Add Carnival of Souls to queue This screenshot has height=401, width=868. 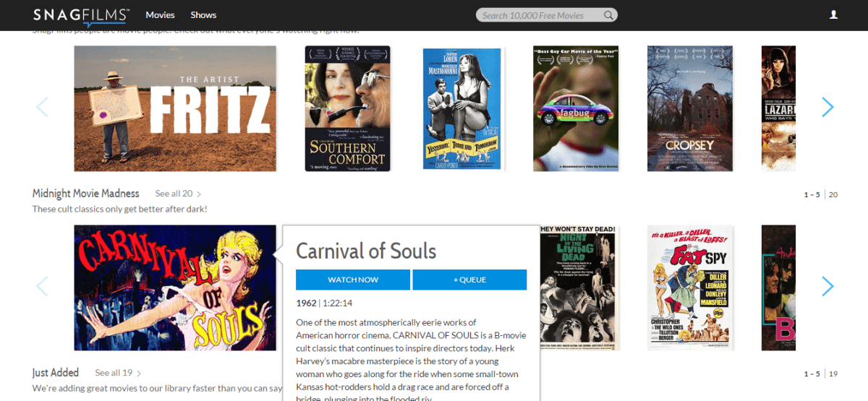[469, 280]
